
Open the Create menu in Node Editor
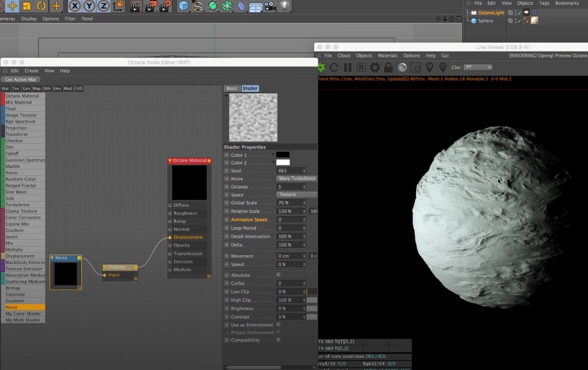32,71
